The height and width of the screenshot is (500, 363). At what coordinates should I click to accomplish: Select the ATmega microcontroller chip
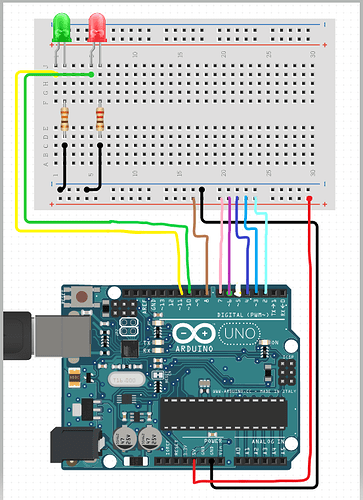[223, 413]
